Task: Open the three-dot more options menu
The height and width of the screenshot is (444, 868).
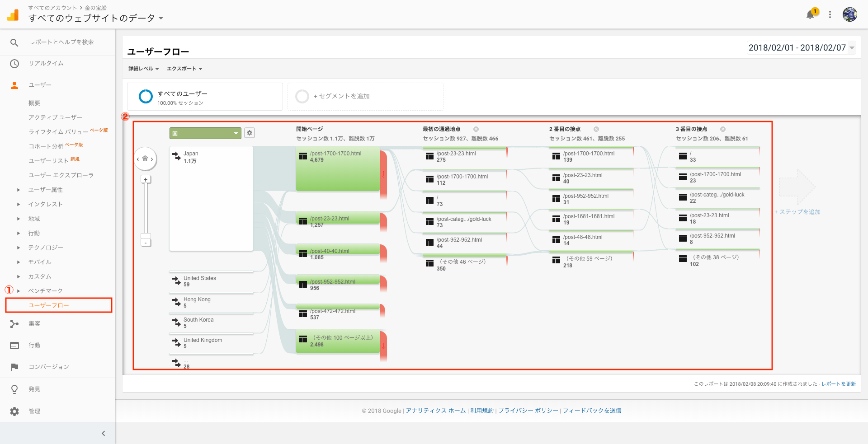Action: [x=830, y=14]
